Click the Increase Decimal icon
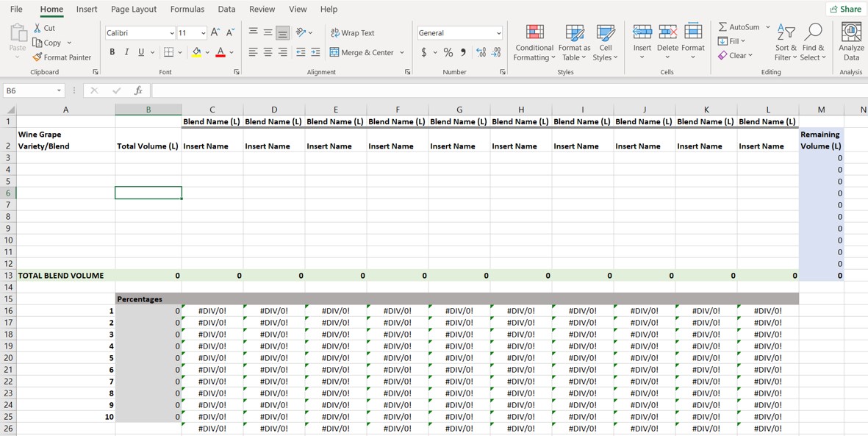Viewport: 868px width, 436px height. pos(481,52)
